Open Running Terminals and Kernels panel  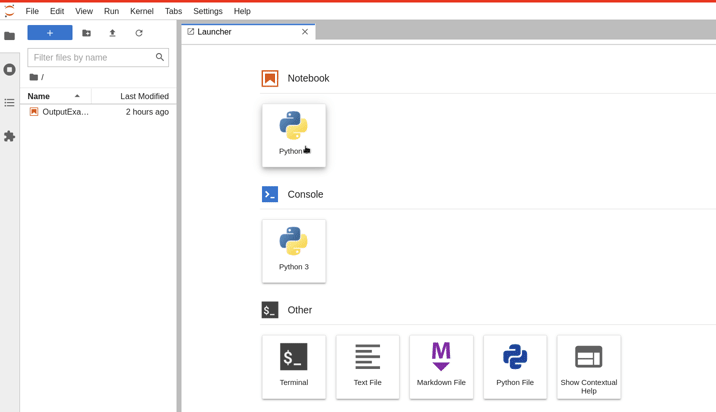9,69
